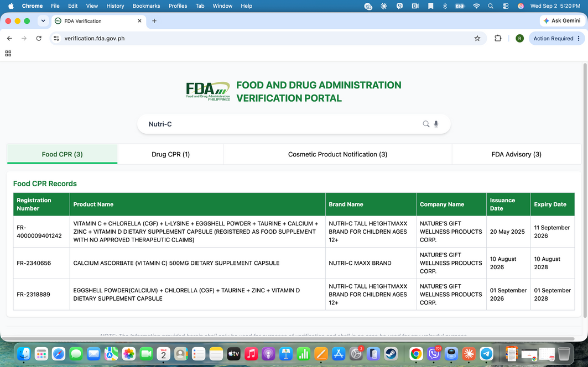Open Finder from the dock
Screen dimensions: 588x367
(x=24, y=354)
